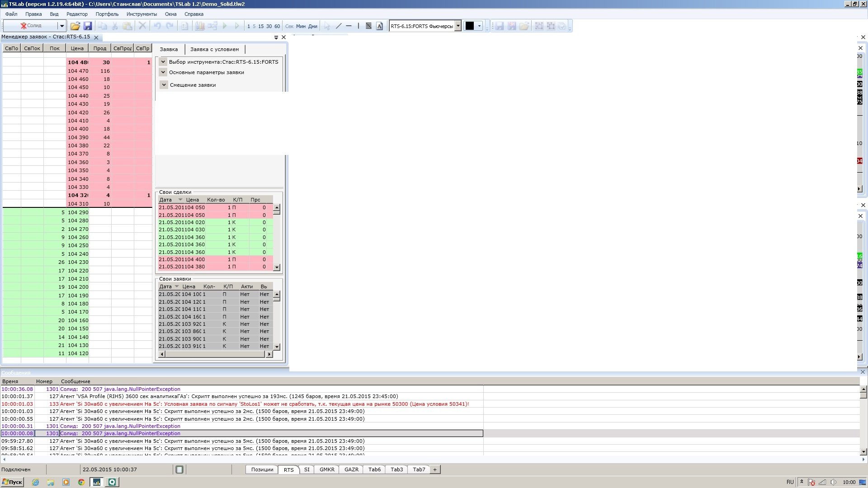Click the status bar square indicator icon
This screenshot has height=488, width=868.
coord(179,469)
